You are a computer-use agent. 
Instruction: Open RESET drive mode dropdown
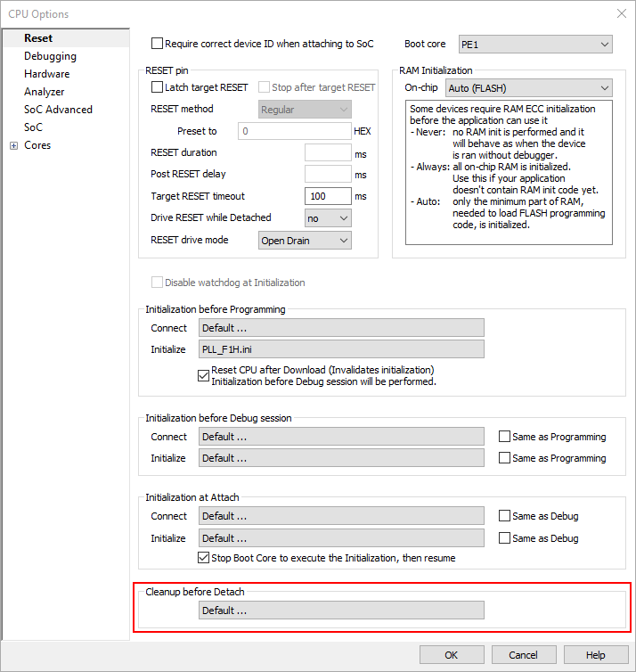coord(305,240)
